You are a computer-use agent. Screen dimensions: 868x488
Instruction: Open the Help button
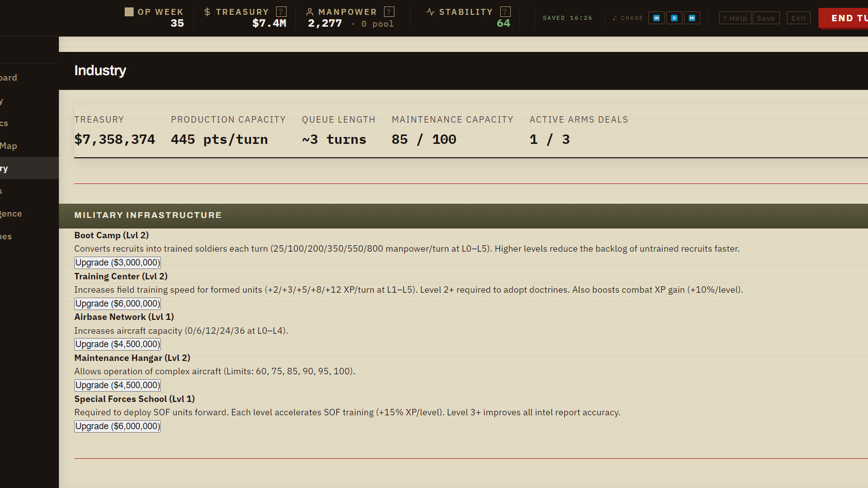735,18
